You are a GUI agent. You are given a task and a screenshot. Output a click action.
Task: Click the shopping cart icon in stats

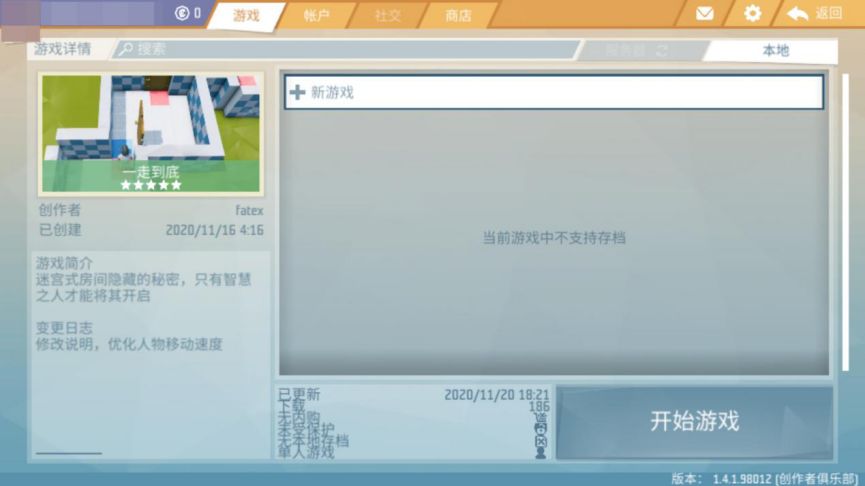[x=541, y=418]
